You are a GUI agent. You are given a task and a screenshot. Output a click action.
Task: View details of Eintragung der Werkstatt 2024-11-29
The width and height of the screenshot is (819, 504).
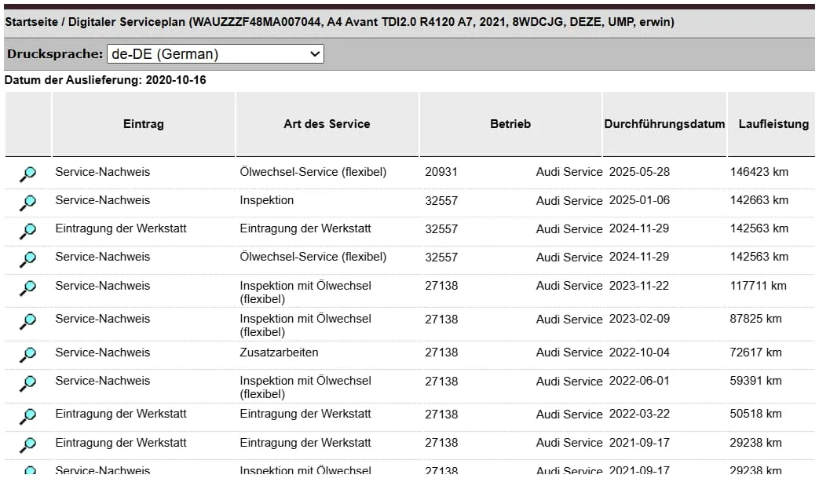click(28, 231)
